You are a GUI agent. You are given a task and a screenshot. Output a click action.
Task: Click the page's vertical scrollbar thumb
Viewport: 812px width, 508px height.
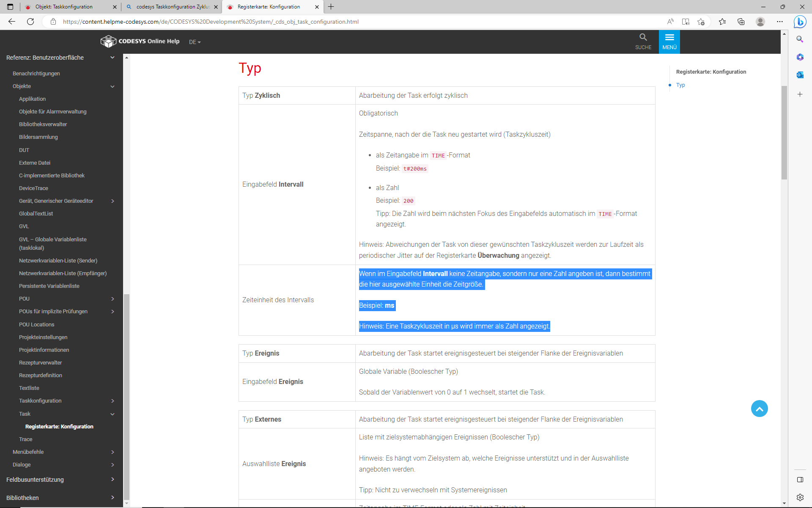784,132
